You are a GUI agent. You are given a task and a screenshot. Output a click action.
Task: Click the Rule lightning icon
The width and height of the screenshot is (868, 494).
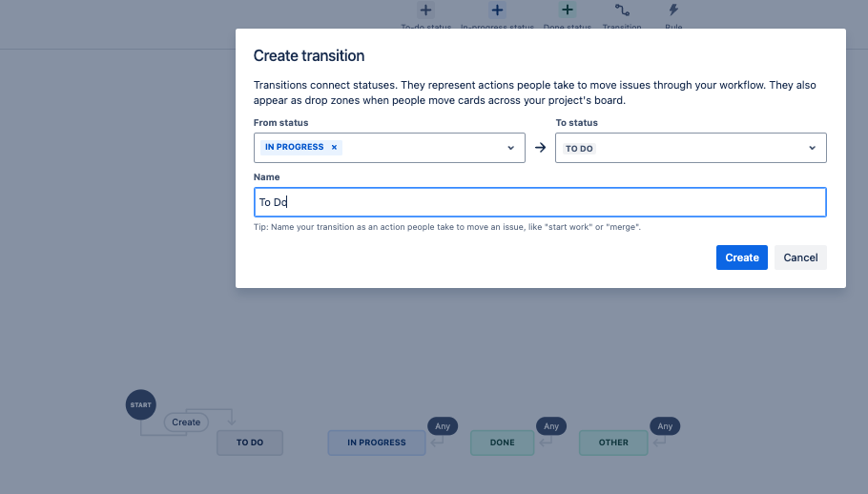coord(673,10)
